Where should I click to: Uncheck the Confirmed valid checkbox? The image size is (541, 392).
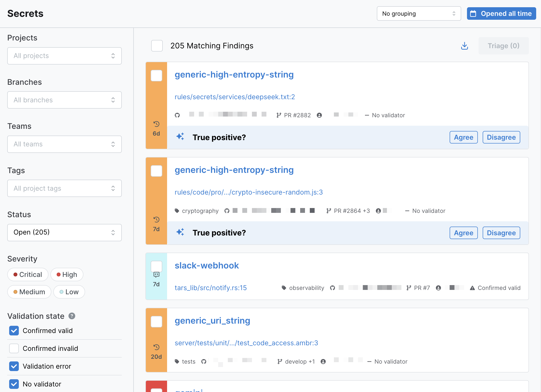pyautogui.click(x=14, y=331)
